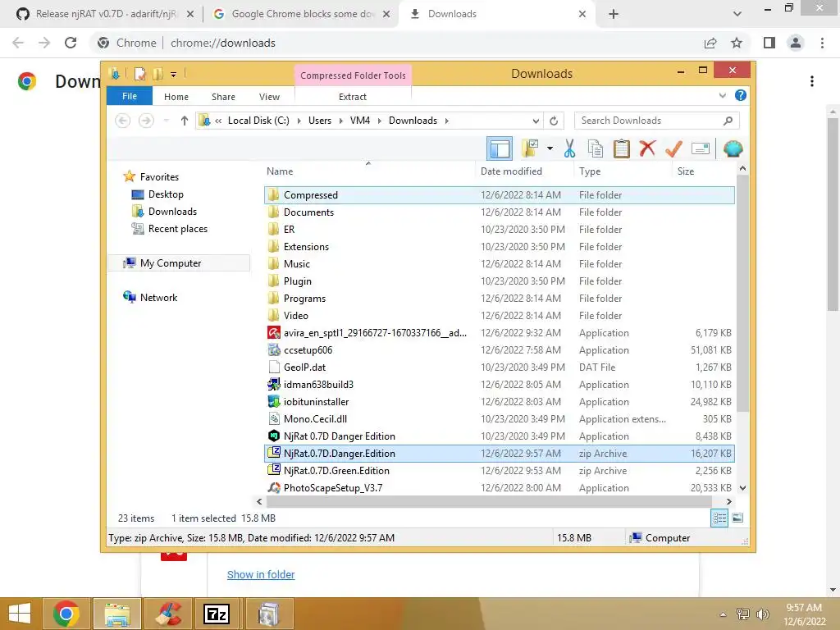Refresh the Downloads folder view
Viewport: 840px width, 630px height.
point(554,121)
